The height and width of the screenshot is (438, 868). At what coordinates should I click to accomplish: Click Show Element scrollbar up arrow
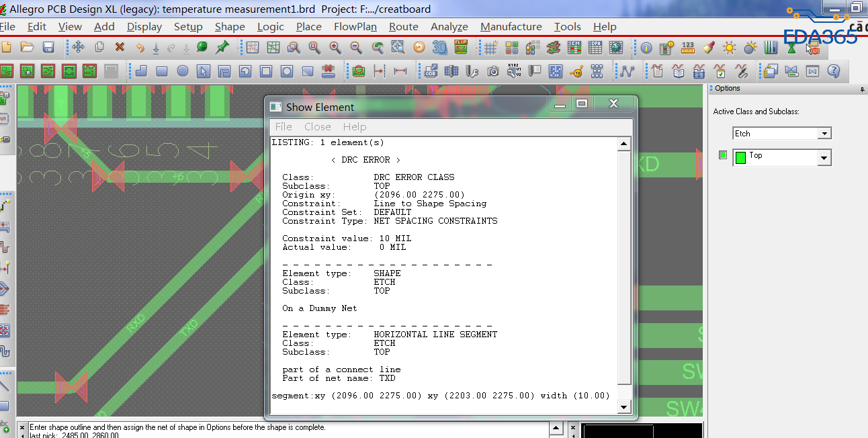pyautogui.click(x=624, y=144)
